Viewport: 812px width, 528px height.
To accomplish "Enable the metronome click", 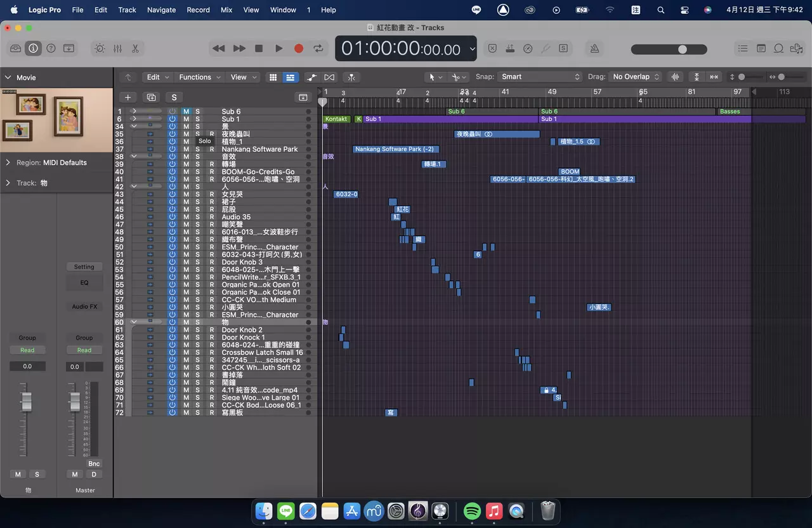I will pyautogui.click(x=594, y=49).
